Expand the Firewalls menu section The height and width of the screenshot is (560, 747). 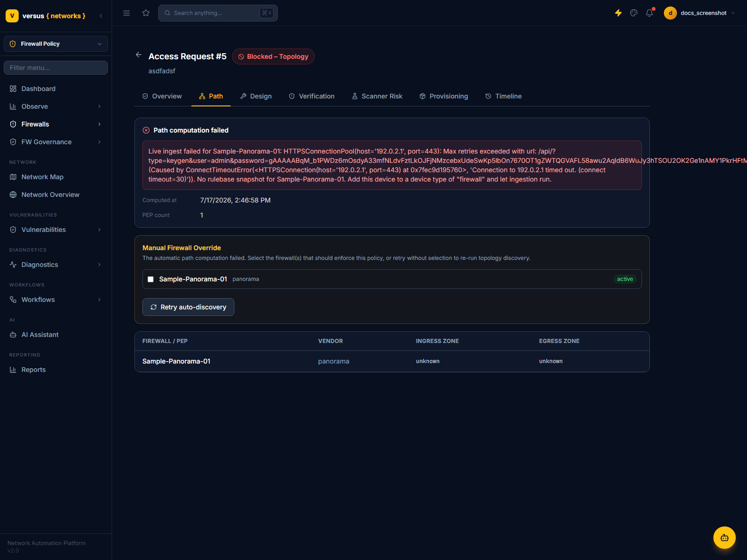click(x=56, y=124)
